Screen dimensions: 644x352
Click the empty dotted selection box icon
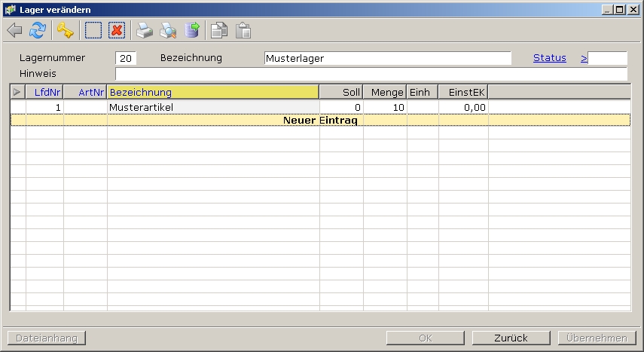pyautogui.click(x=93, y=31)
